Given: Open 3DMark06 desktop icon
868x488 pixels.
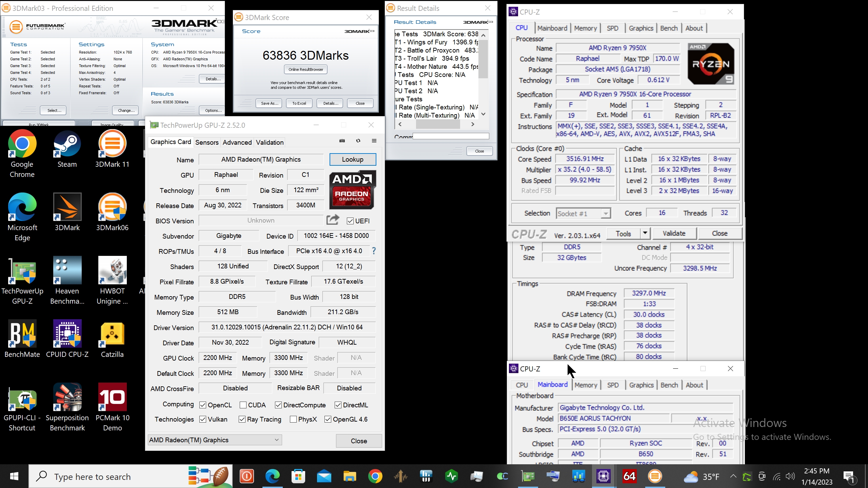Looking at the screenshot, I should [x=112, y=212].
